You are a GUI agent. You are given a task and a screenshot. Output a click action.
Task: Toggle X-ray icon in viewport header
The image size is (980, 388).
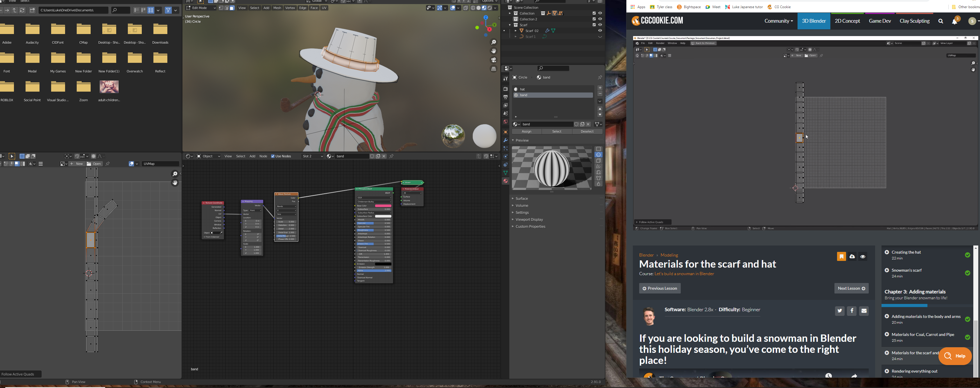(x=465, y=8)
